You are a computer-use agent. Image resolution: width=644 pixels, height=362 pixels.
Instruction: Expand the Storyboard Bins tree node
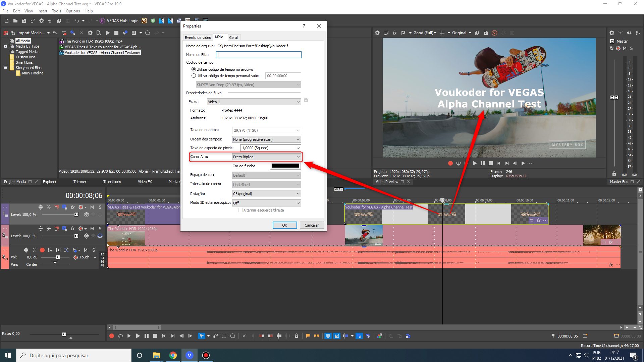click(x=5, y=68)
